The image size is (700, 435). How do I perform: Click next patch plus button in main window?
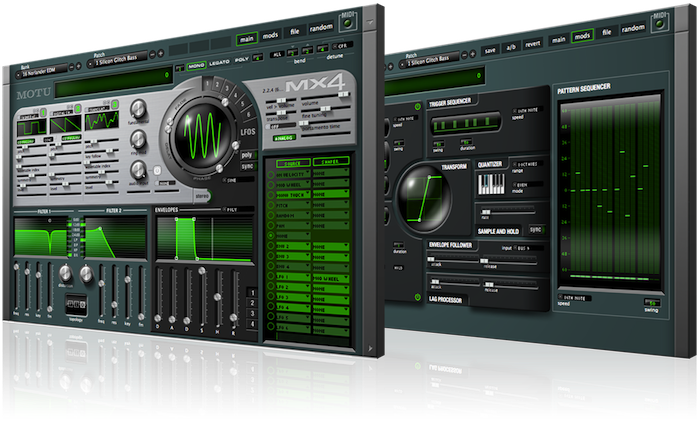[161, 53]
